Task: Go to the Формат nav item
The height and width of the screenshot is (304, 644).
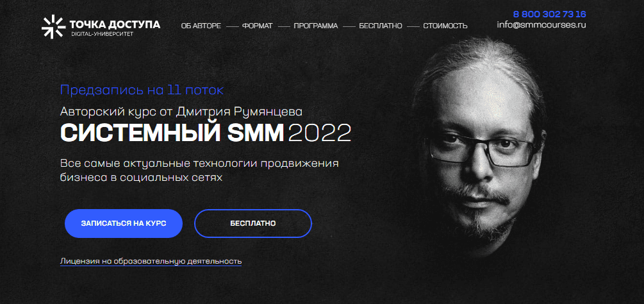Action: (257, 26)
